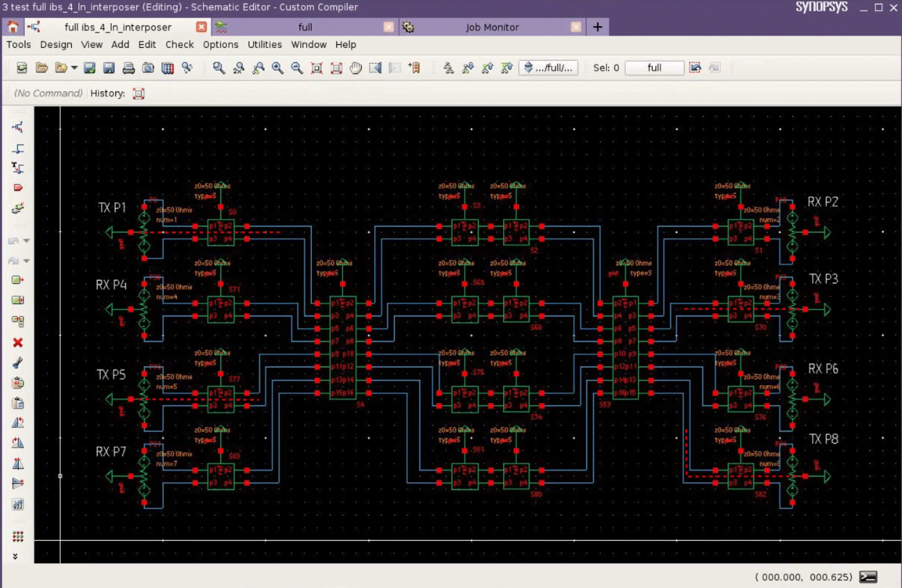Image resolution: width=902 pixels, height=588 pixels.
Task: Click the full text field in toolbar
Action: click(653, 67)
